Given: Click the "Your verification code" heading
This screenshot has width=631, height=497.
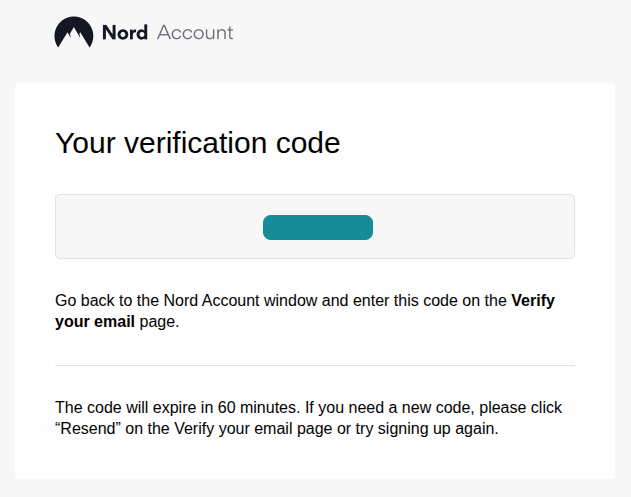Looking at the screenshot, I should click(x=197, y=143).
